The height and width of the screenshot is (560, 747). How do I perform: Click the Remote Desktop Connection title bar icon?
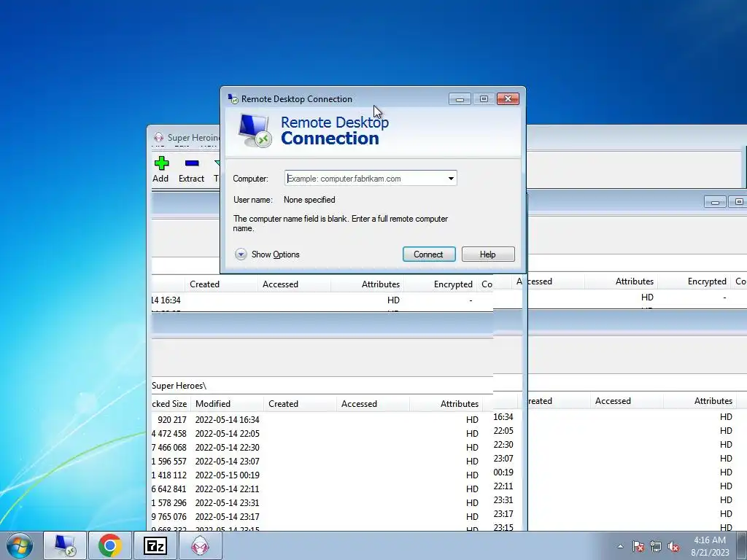tap(233, 98)
